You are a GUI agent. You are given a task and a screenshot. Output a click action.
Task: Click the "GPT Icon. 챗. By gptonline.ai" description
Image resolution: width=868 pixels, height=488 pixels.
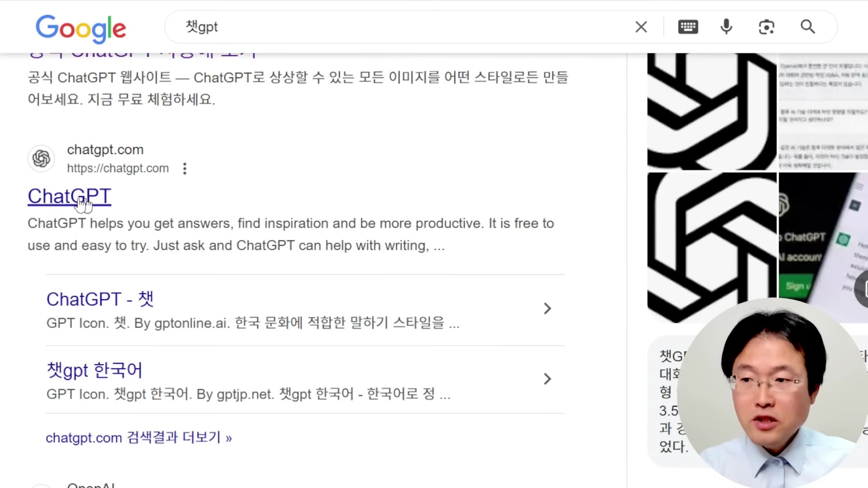coord(253,323)
